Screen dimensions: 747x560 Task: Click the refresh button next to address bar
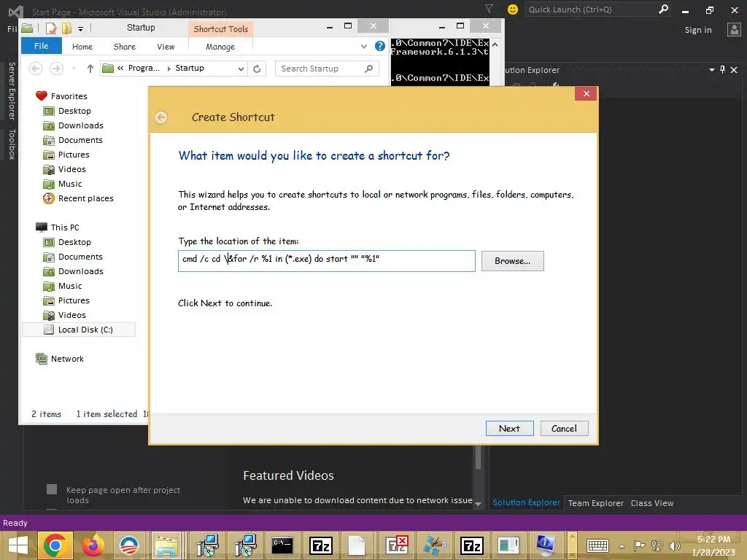point(257,69)
